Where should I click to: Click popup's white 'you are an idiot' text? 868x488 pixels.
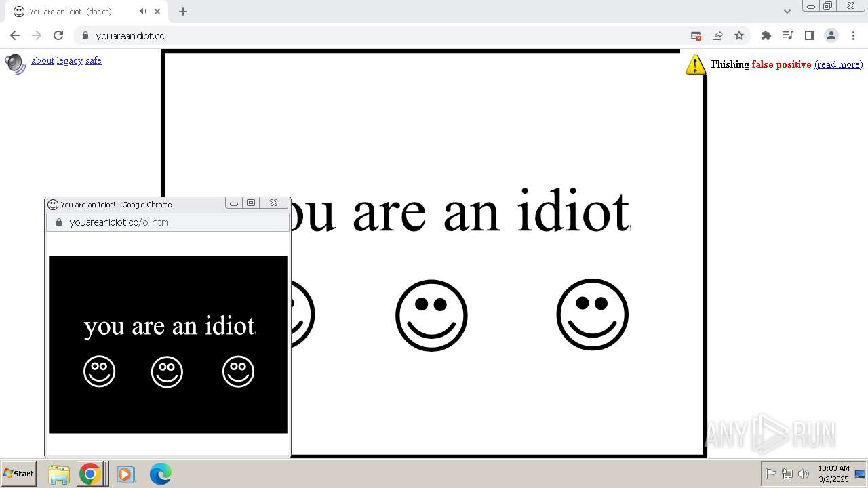170,326
